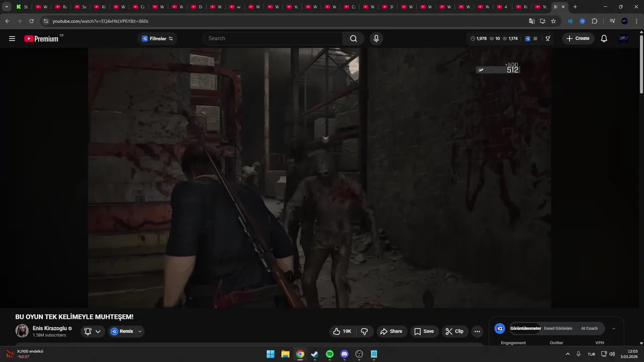Switch to Görüntülenmeler tab
Image resolution: width=644 pixels, height=362 pixels.
[x=525, y=328]
